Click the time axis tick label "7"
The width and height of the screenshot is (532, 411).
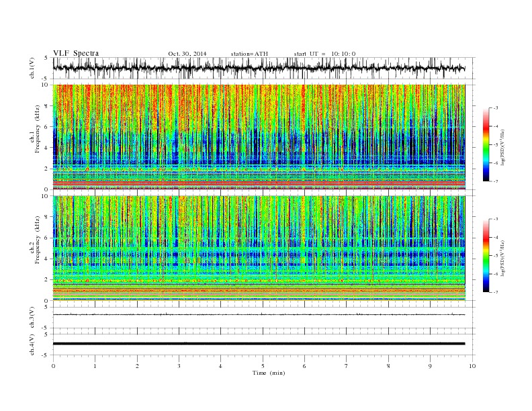347,366
